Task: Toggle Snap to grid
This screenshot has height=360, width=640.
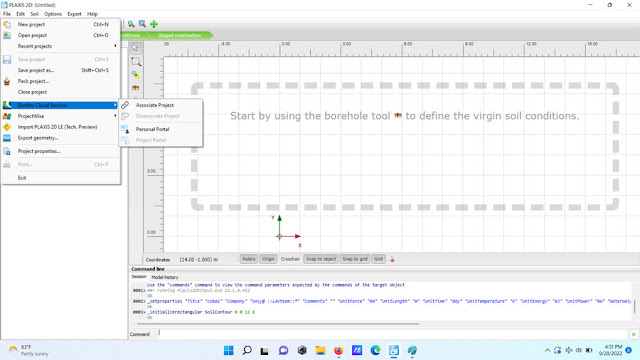Action: [x=355, y=259]
